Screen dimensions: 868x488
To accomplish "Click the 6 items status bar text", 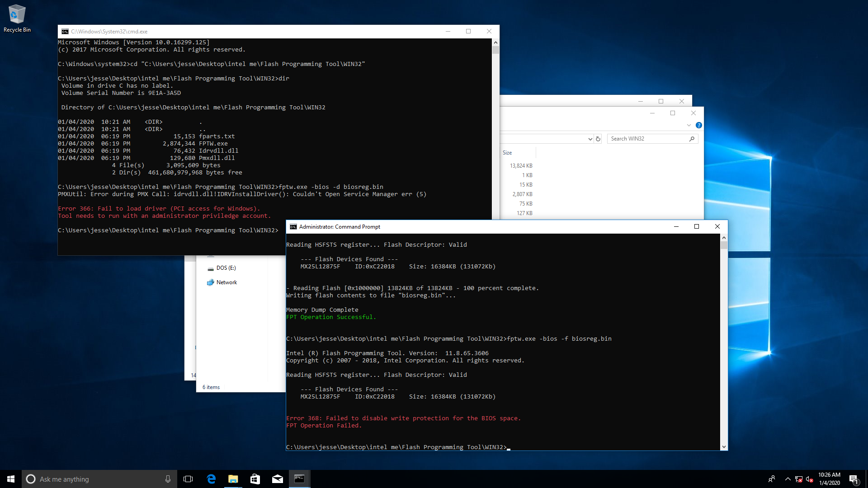I will [211, 387].
